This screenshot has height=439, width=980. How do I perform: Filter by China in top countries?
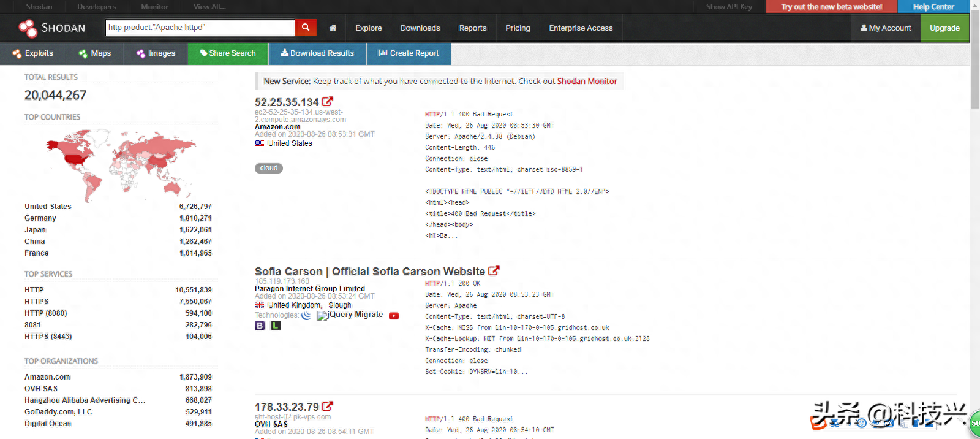35,242
